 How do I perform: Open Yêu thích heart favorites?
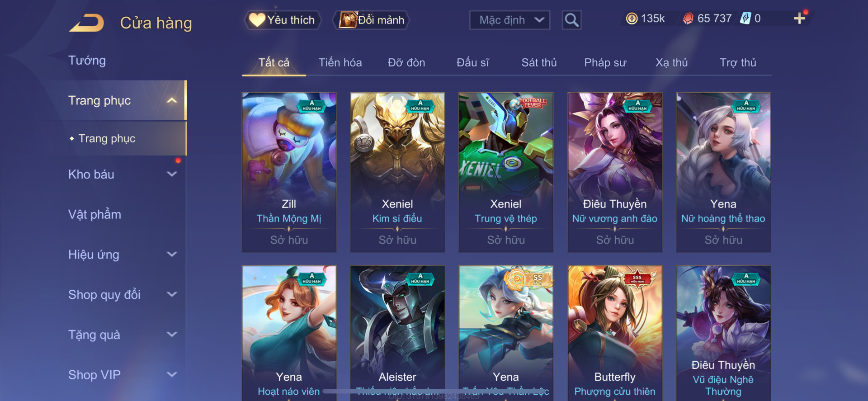coord(283,20)
